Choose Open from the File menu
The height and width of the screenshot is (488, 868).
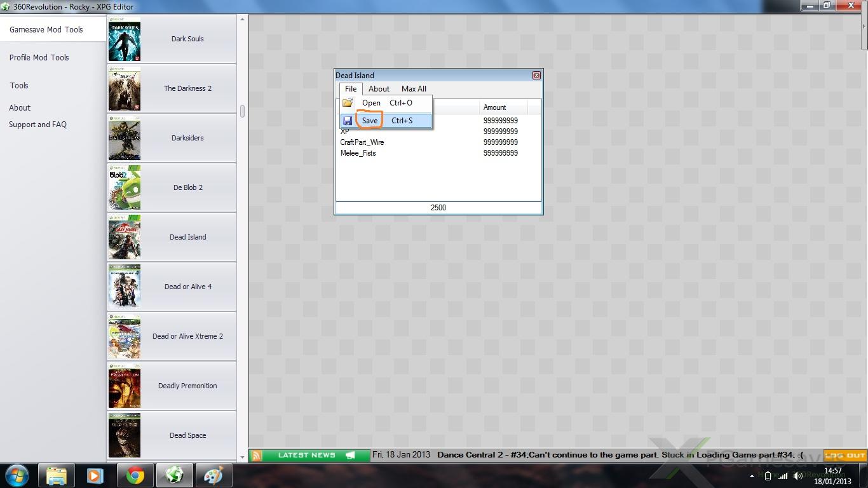click(x=371, y=103)
